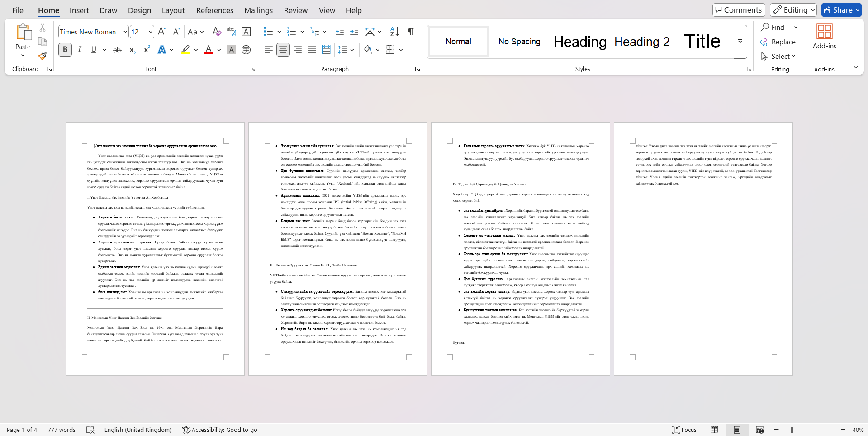Viewport: 868px width, 436px height.
Task: Click the Editing mode button
Action: click(793, 10)
